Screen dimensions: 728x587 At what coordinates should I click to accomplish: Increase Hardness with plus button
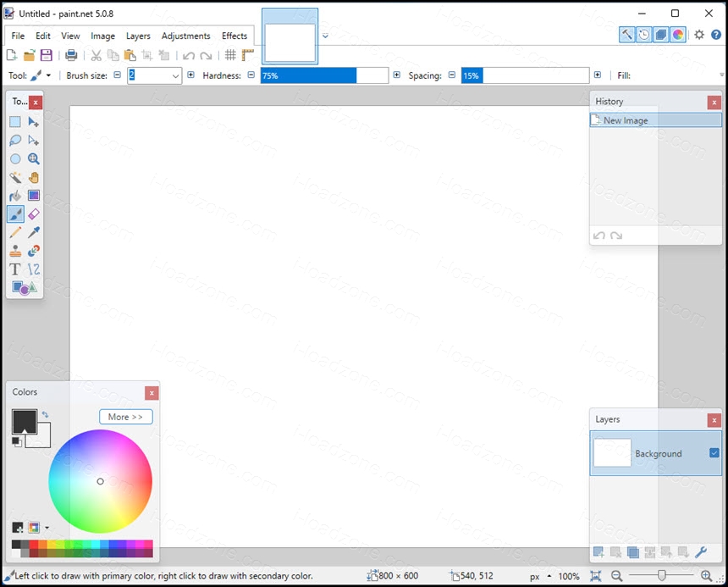tap(396, 75)
